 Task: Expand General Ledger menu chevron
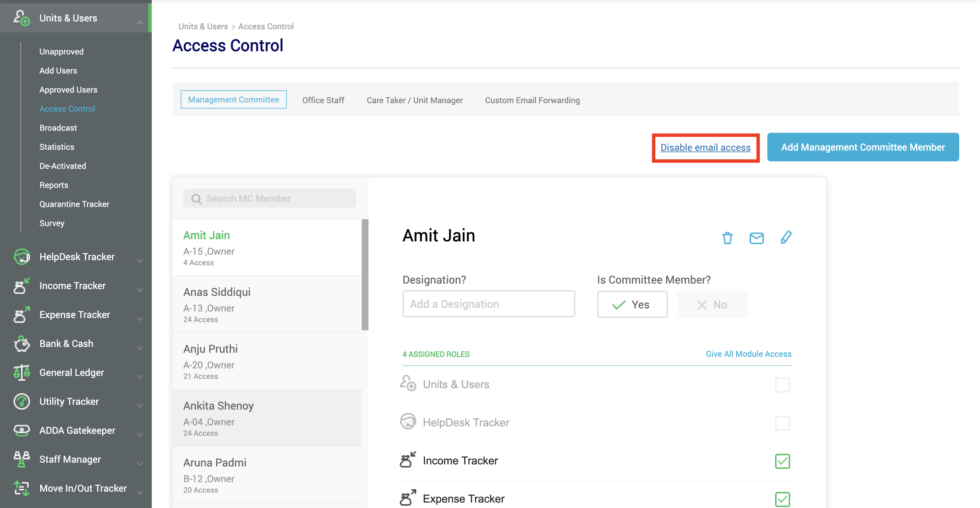(140, 377)
